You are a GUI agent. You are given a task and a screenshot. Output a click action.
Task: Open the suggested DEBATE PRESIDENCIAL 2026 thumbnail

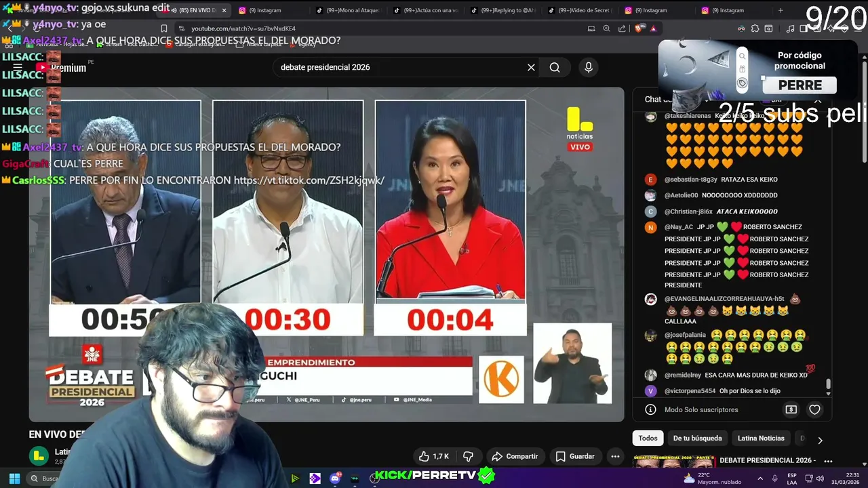[x=673, y=462]
